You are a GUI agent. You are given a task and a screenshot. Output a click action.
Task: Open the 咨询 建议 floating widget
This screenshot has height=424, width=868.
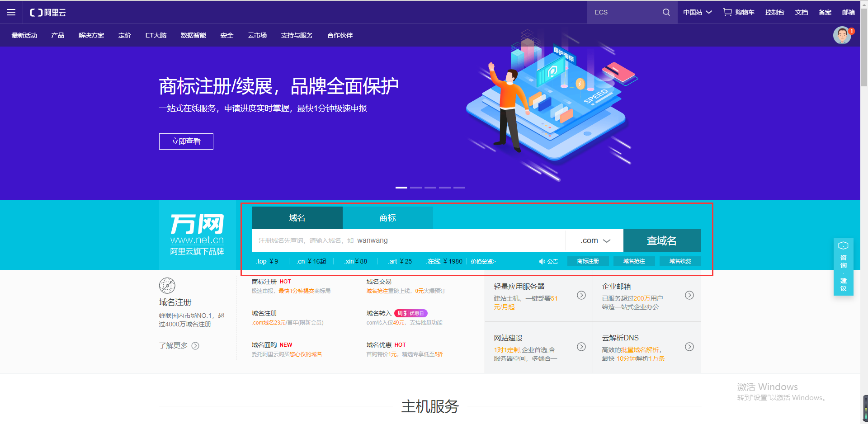(843, 267)
